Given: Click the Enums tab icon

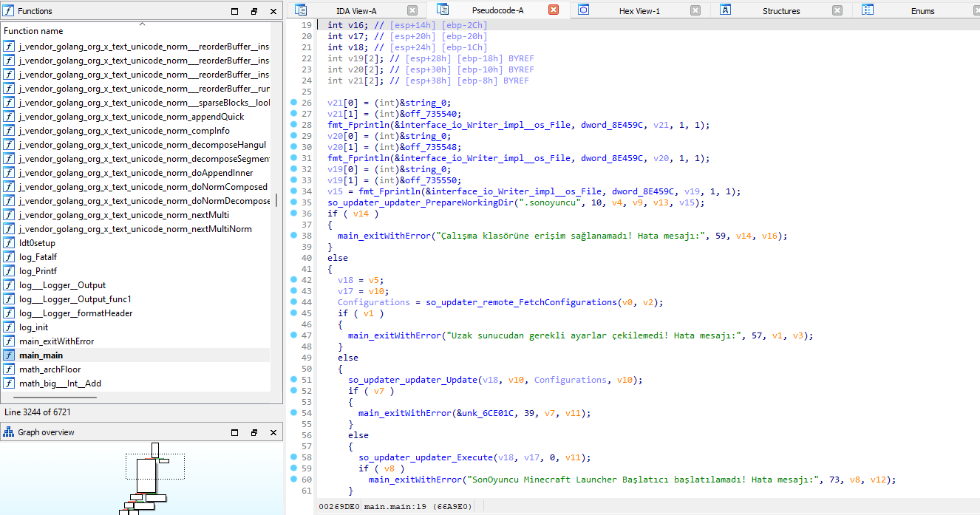Looking at the screenshot, I should pyautogui.click(x=868, y=10).
